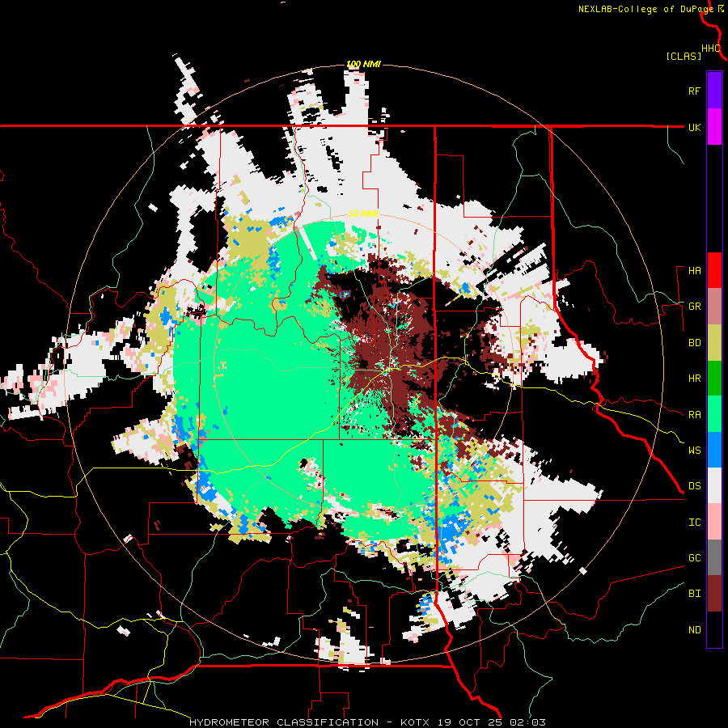Click the HA red legend swatch
The image size is (728, 728).
[714, 270]
